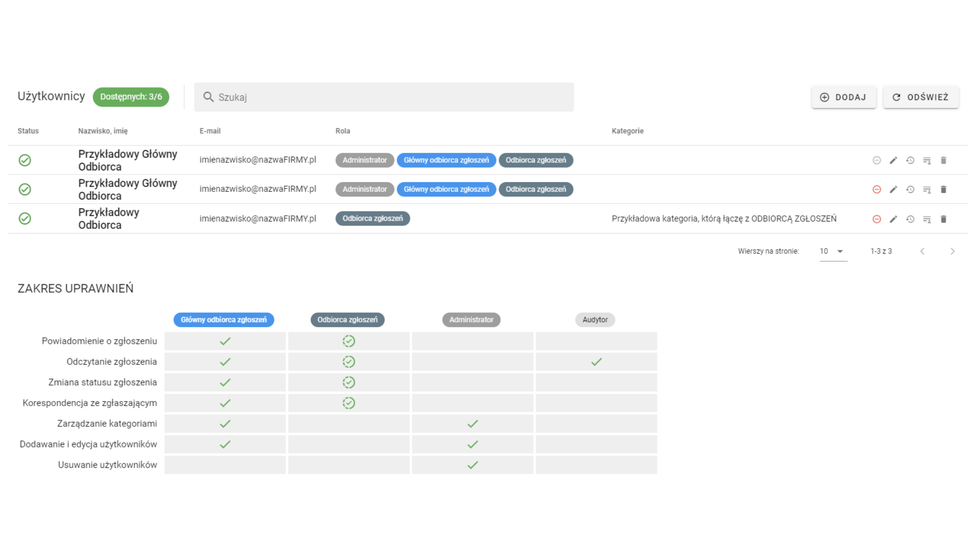The width and height of the screenshot is (980, 551).
Task: Delete the Przykładowy Odbiorca user via trash icon
Action: 943,219
